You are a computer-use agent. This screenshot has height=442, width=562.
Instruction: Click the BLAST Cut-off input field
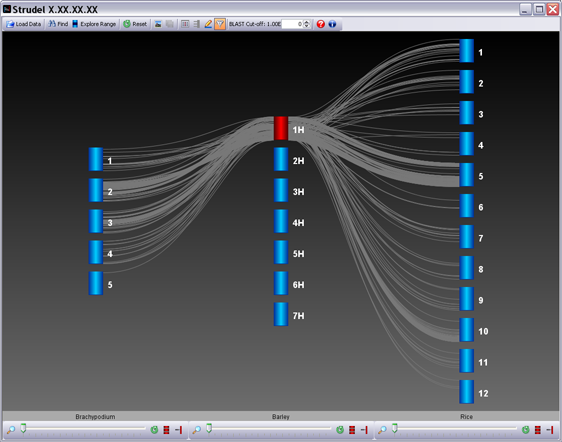292,24
